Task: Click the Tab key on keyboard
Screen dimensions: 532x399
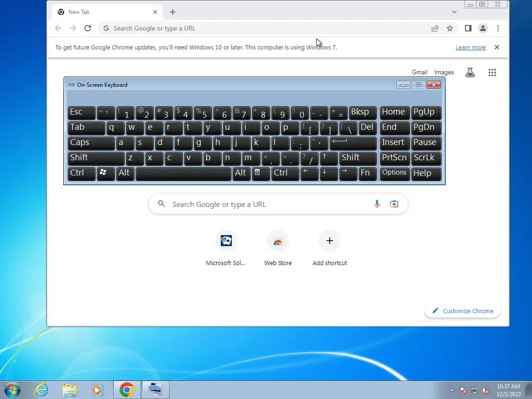Action: tap(86, 128)
